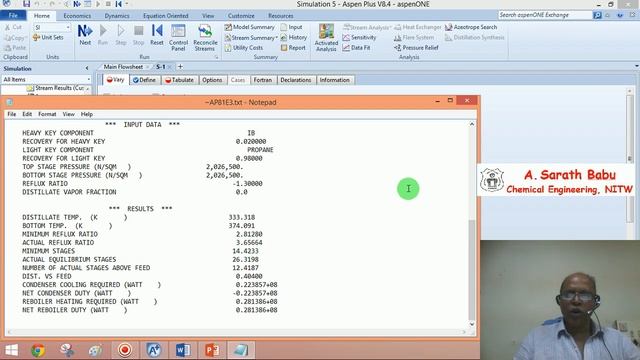Generate the Report
Viewport: 640px width, 360px height.
[293, 48]
